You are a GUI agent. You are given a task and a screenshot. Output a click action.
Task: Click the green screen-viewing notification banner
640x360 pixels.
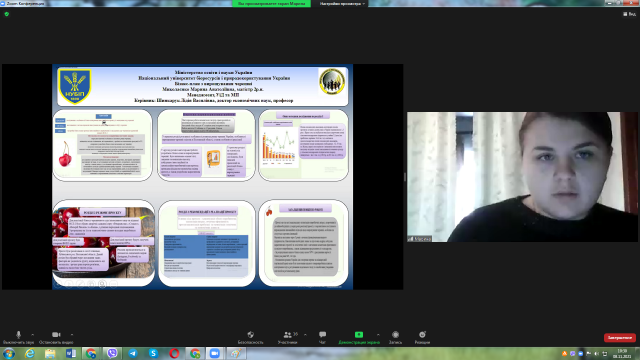click(271, 3)
